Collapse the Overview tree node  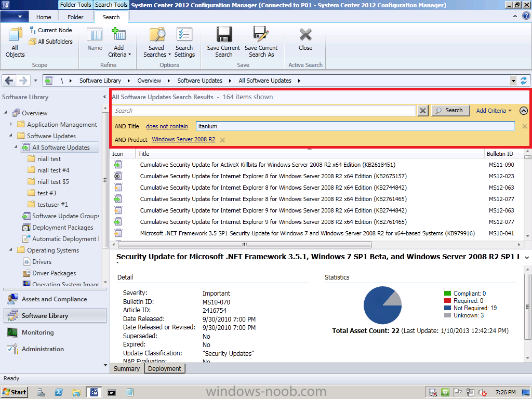click(x=5, y=112)
